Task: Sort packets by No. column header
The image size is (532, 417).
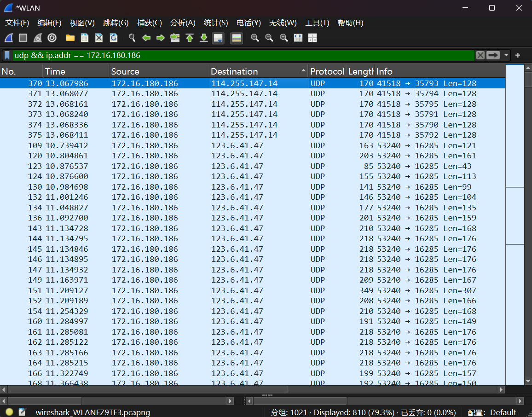Action: pos(21,72)
